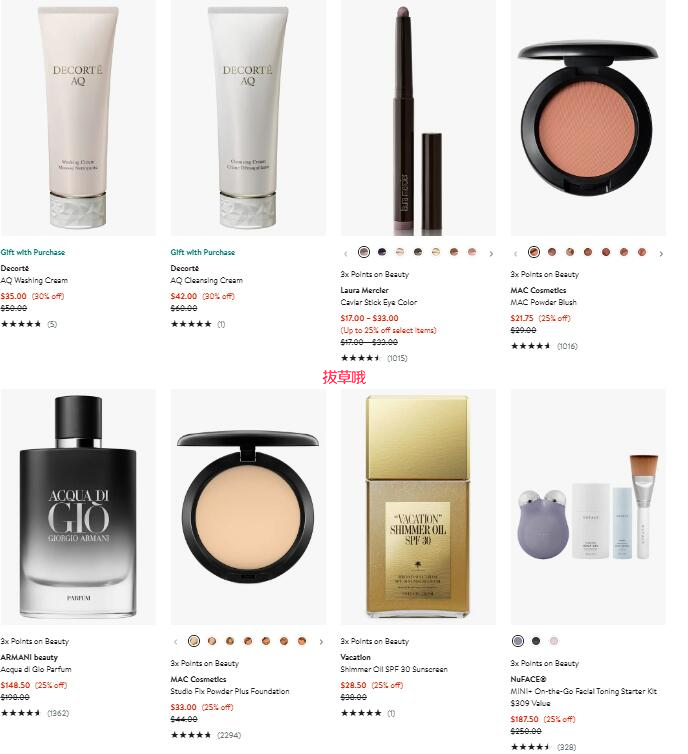Open AQ Washing Cream product link
Image resolution: width=688 pixels, height=754 pixels.
[x=34, y=280]
